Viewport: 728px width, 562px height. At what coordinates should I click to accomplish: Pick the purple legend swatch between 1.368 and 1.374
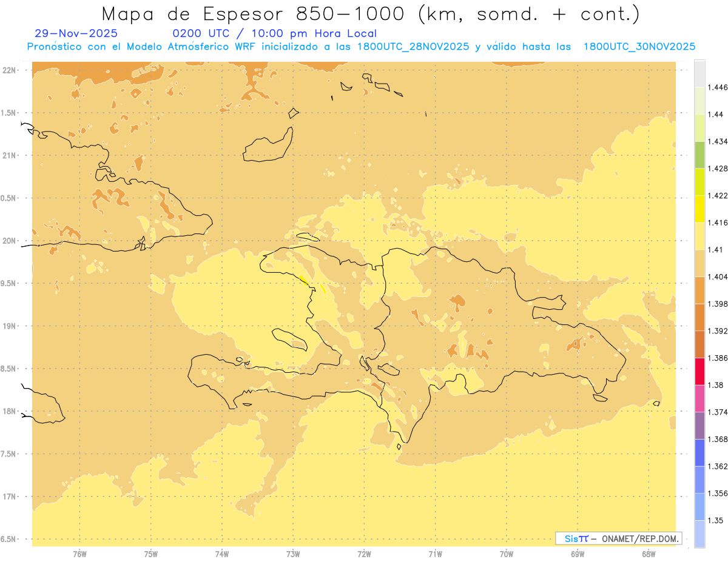pyautogui.click(x=699, y=426)
